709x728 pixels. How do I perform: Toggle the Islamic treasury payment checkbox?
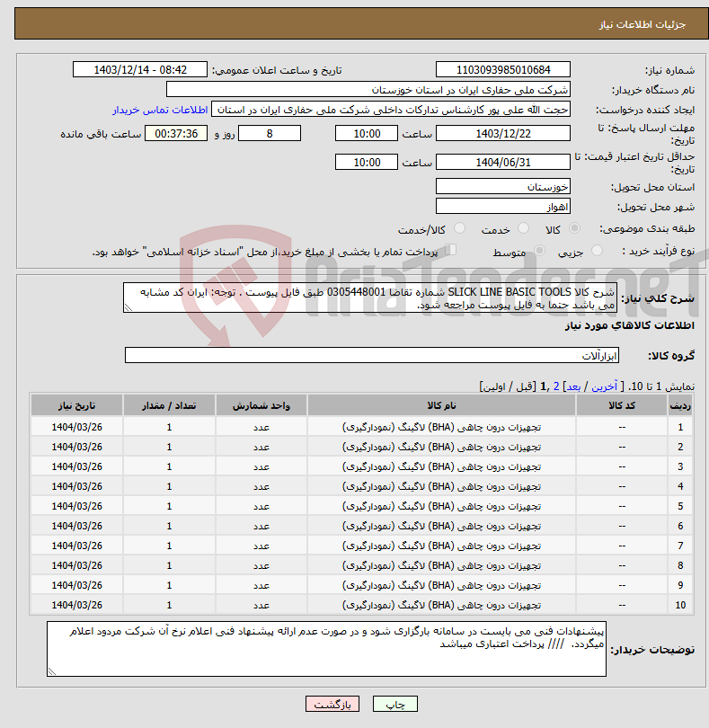click(451, 250)
